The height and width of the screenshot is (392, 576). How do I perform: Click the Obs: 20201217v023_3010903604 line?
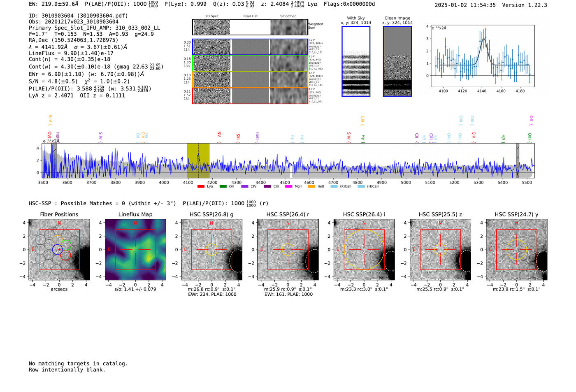click(x=74, y=22)
